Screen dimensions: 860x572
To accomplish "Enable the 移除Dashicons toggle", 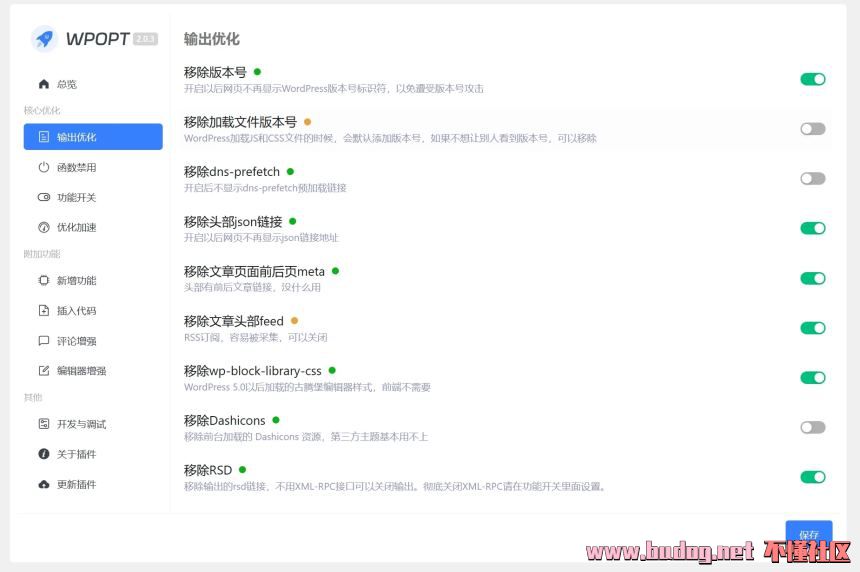I will (x=813, y=427).
